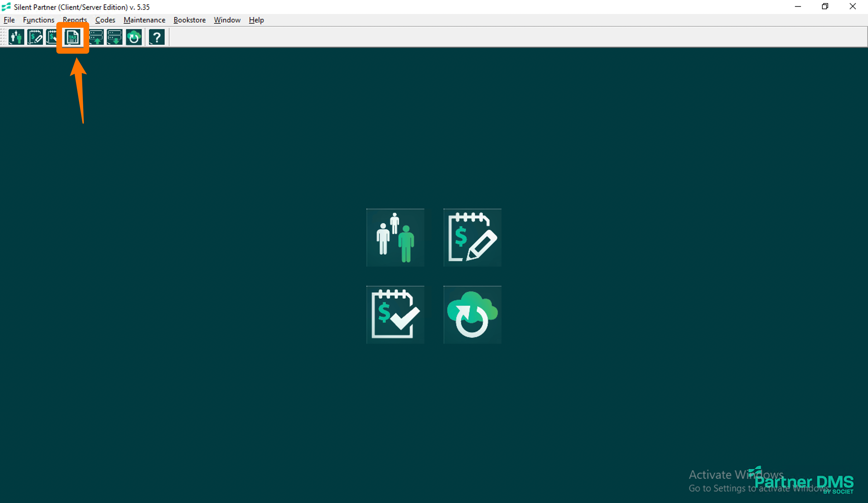Open the large dollar notepad pencil tile
This screenshot has height=503, width=868.
[472, 238]
